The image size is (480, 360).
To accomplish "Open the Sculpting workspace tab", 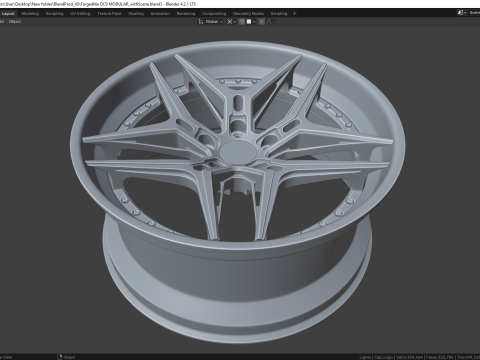I will (x=54, y=14).
